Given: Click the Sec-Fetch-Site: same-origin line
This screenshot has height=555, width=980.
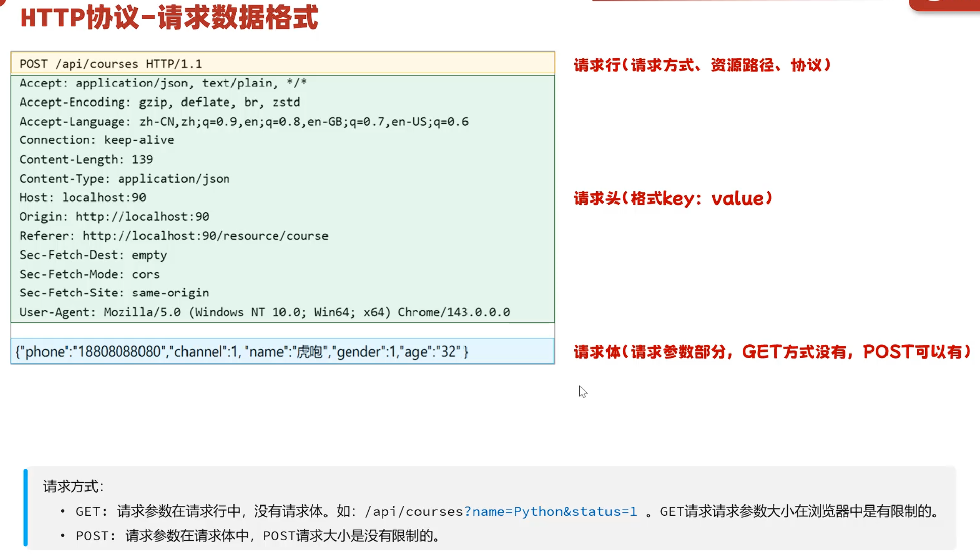Looking at the screenshot, I should point(114,293).
